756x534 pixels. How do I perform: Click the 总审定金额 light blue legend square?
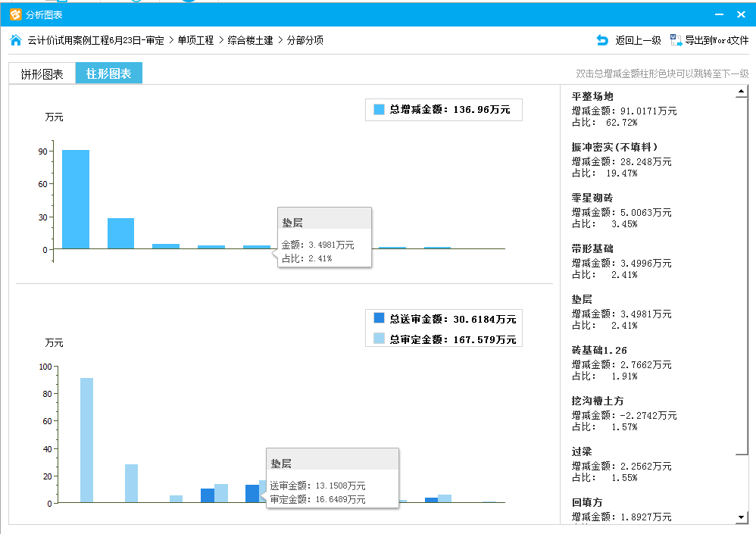tap(380, 339)
